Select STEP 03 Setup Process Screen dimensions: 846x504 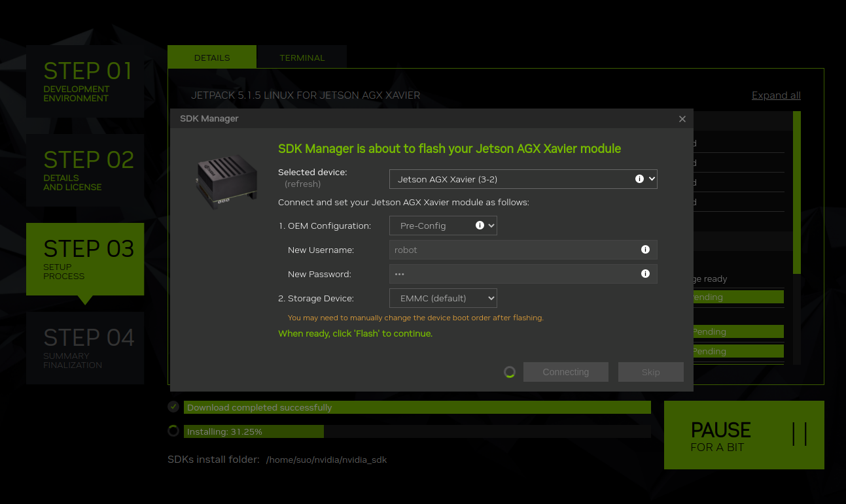pos(85,259)
